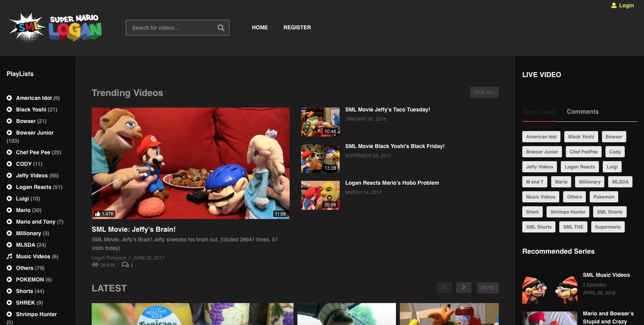Viewport: 644px width, 325px height.
Task: Open the Jeffy's Brain featured video thumbnail
Action: 191,163
